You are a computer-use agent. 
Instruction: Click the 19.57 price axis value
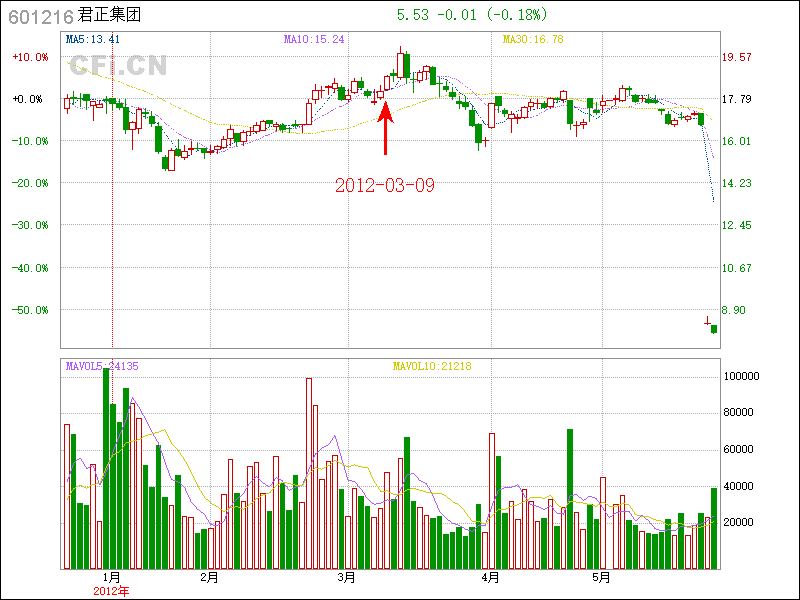736,57
